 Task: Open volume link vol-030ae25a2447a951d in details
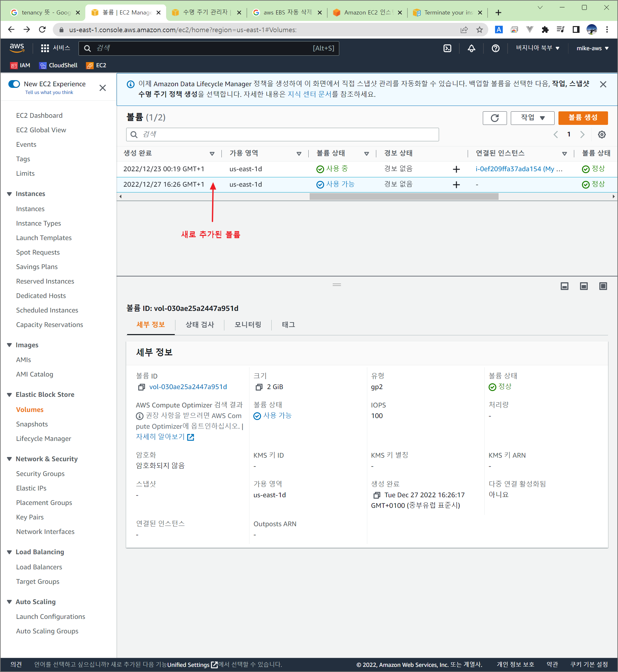pyautogui.click(x=188, y=387)
